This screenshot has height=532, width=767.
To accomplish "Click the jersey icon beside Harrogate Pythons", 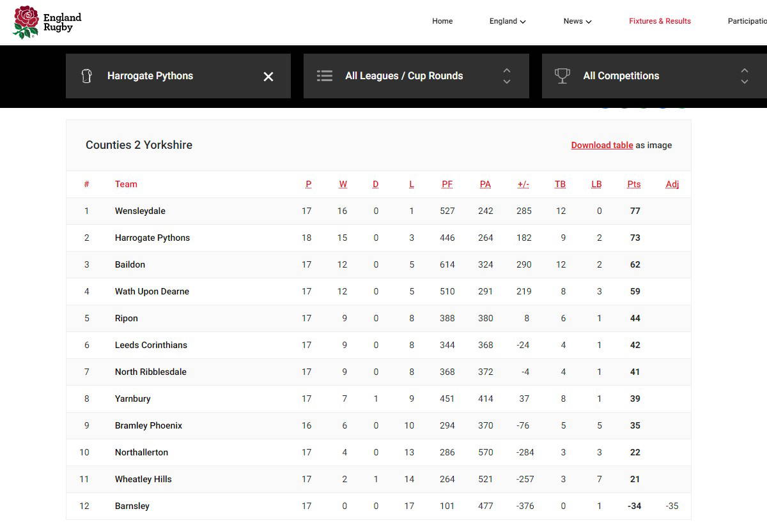I will tap(86, 76).
